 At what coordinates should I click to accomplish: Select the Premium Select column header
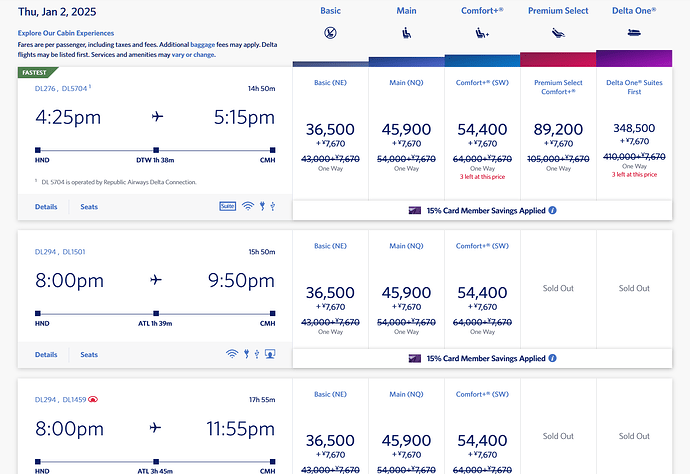point(557,11)
